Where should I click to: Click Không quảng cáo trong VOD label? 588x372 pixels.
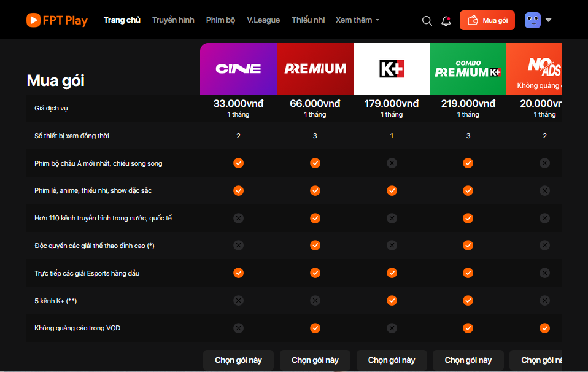click(77, 328)
